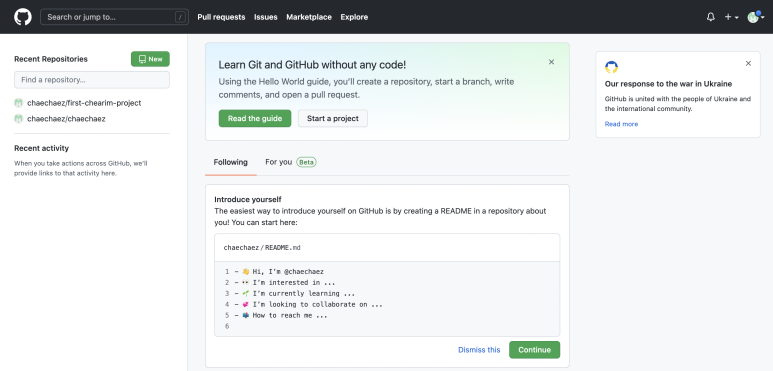
Task: Open the plus create-new dropdown
Action: [731, 17]
